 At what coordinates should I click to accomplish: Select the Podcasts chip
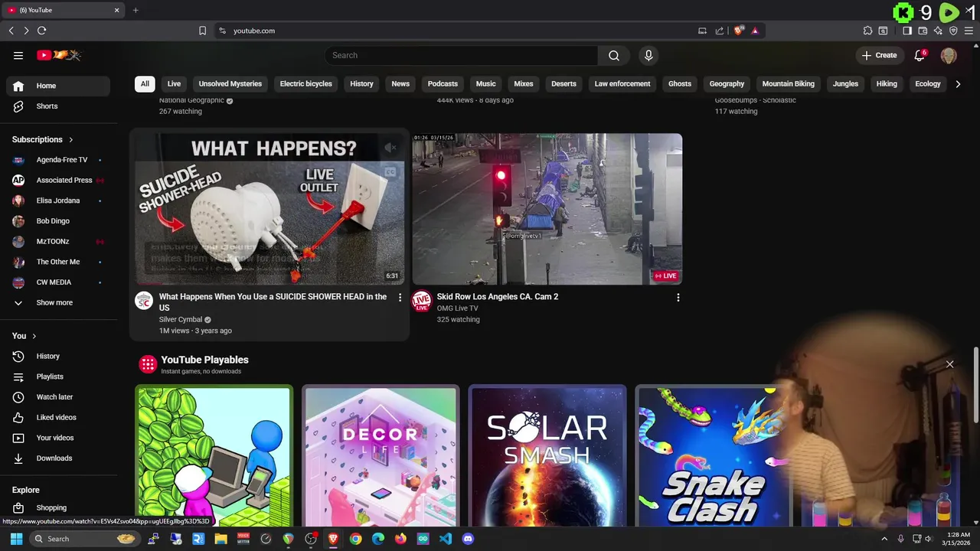pyautogui.click(x=443, y=84)
